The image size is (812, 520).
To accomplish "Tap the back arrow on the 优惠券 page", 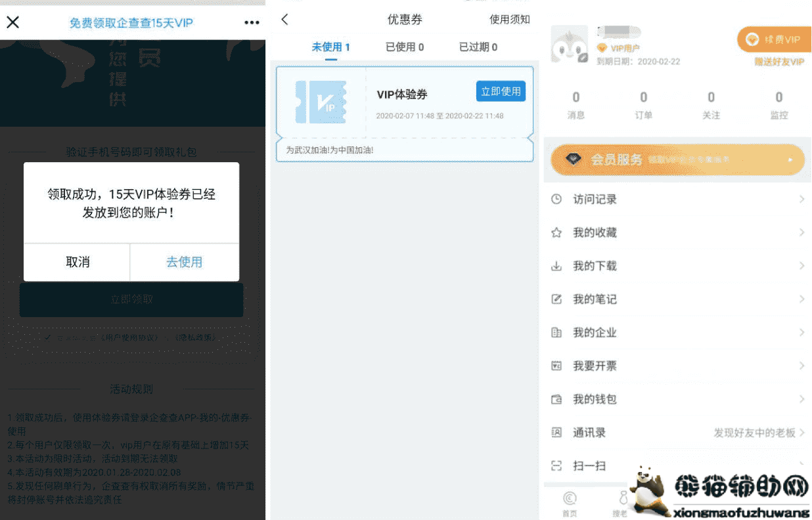I will coord(284,19).
